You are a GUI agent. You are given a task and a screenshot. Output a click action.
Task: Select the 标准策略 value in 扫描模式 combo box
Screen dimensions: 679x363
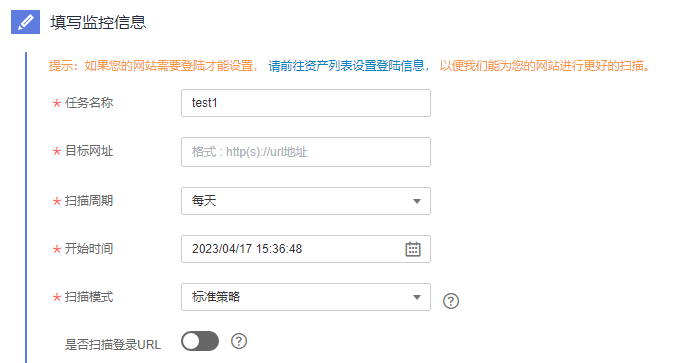click(x=216, y=297)
